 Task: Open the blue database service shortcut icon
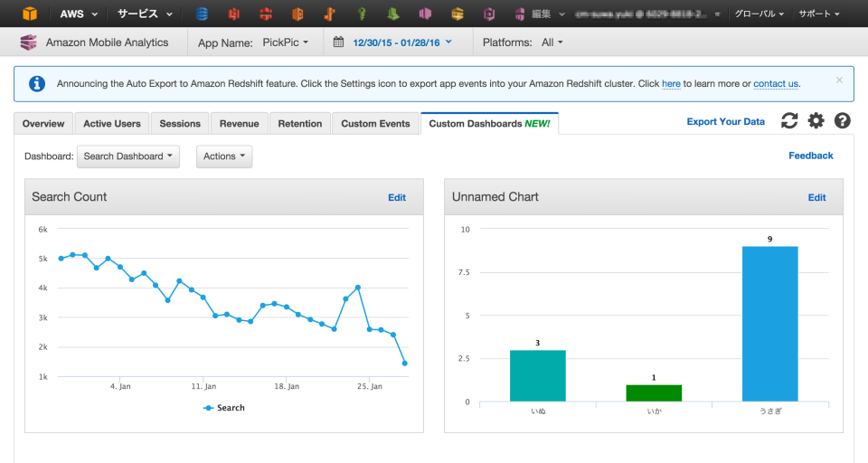pyautogui.click(x=202, y=14)
